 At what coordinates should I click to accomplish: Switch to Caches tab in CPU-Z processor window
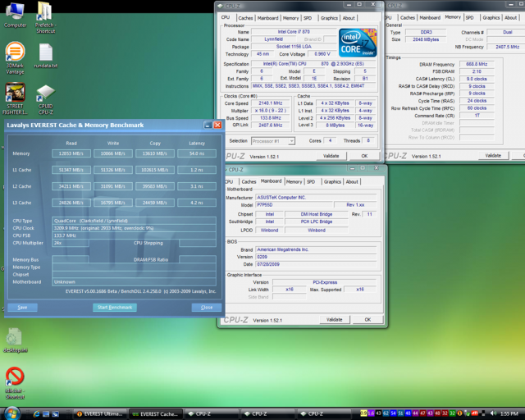(245, 18)
